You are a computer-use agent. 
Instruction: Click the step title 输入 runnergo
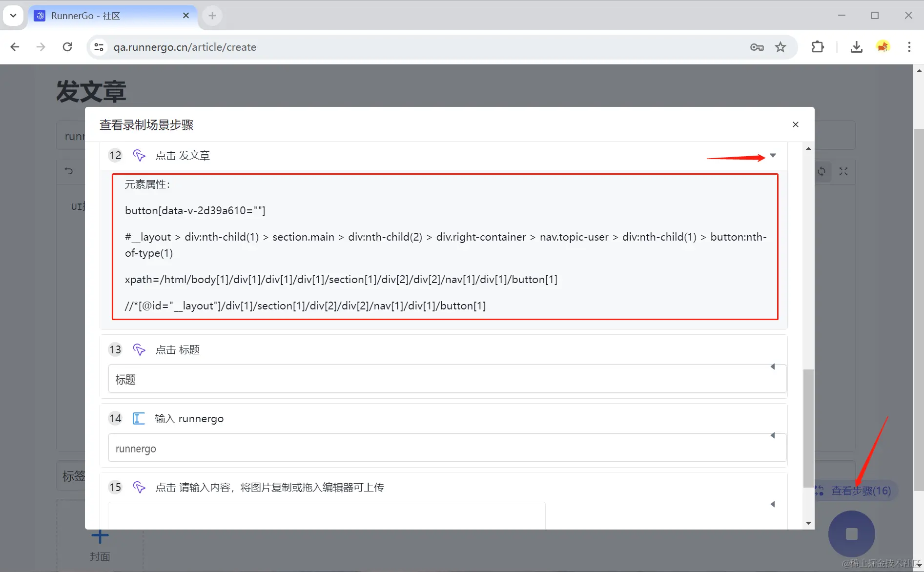[x=189, y=419]
